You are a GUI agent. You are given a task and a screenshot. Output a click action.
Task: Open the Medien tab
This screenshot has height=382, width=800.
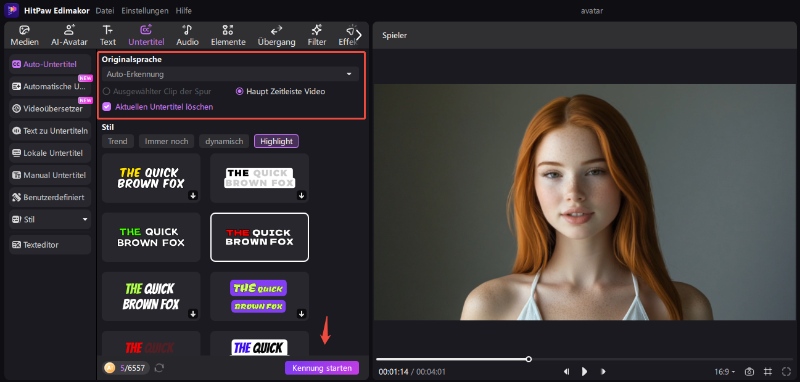[24, 36]
